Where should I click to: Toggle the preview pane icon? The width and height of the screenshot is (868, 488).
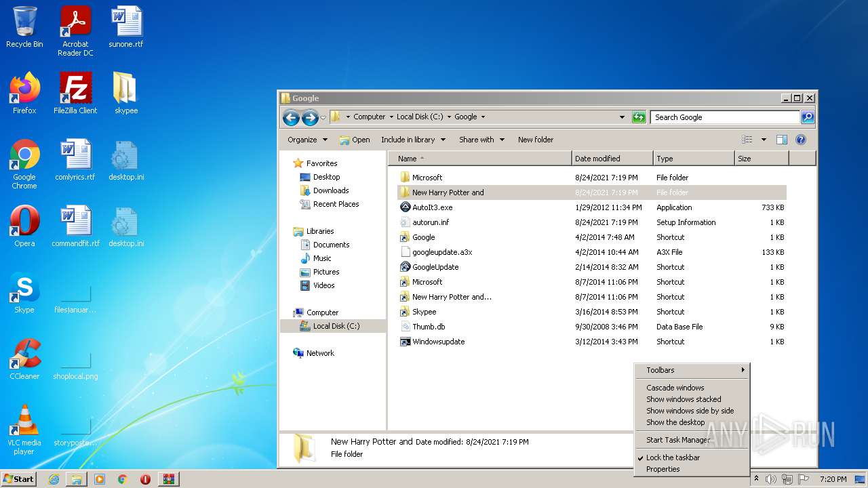coord(781,140)
